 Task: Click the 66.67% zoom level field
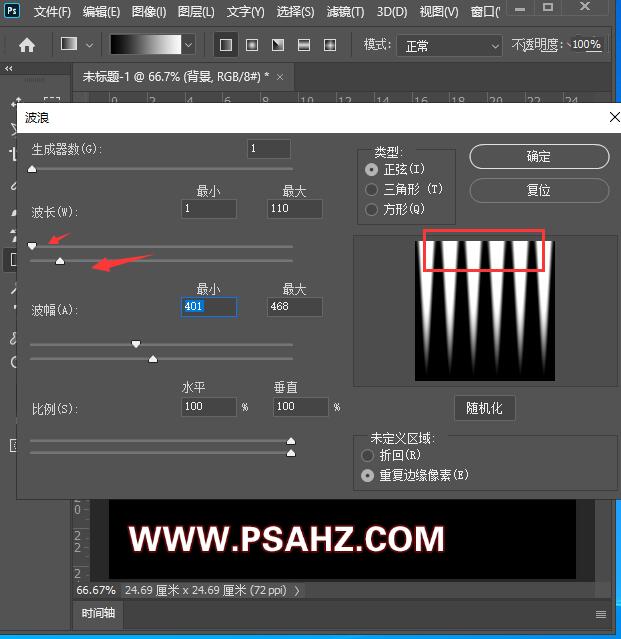click(96, 590)
